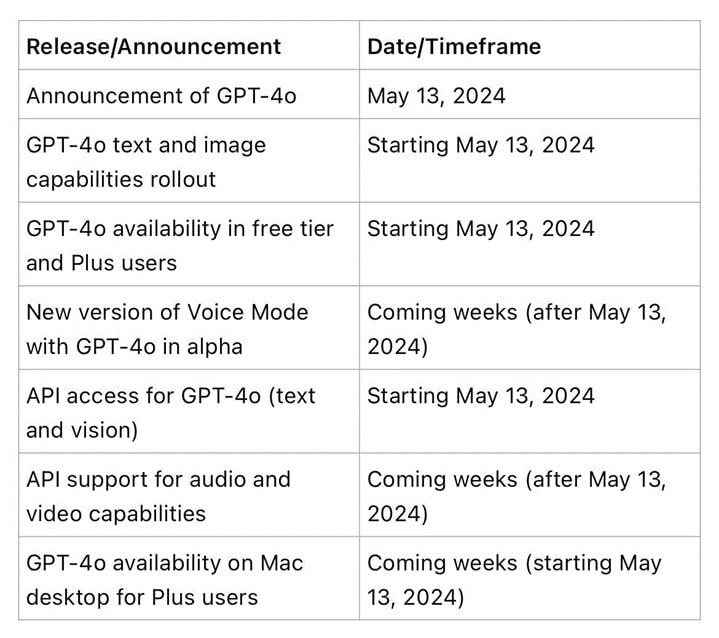Click the May 13, 2024 date cell
The image size is (719, 638).
tap(530, 94)
